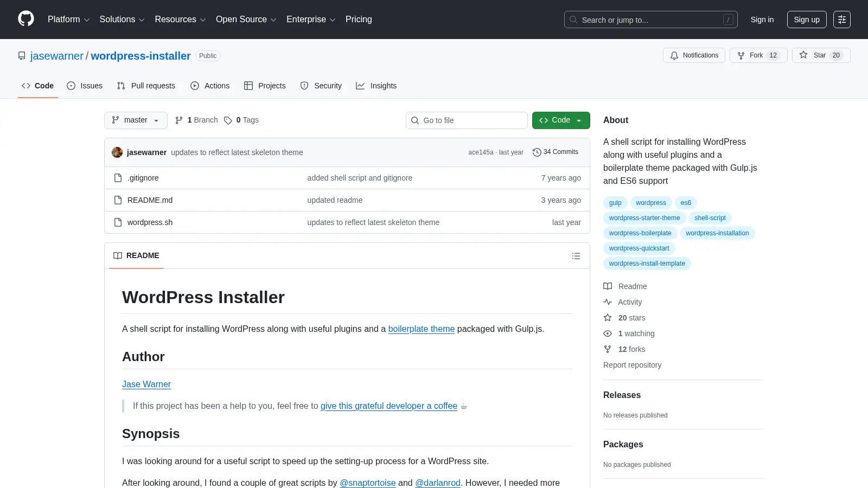Screen dimensions: 868x488
Task: Click the jasewarner avatar in commit row
Action: point(117,152)
